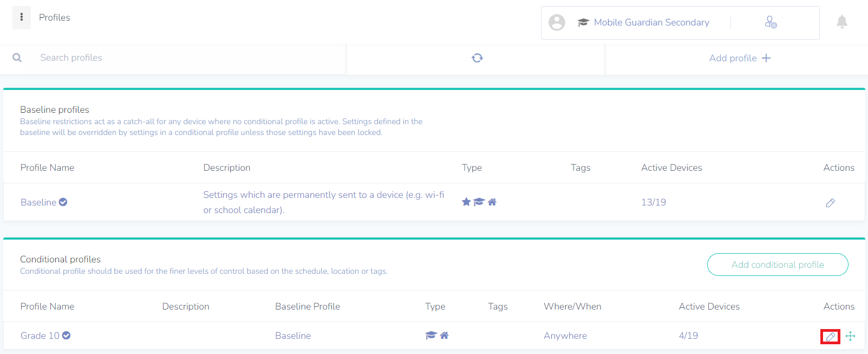
Task: Click the school type icon in Grade 10 row
Action: (431, 335)
